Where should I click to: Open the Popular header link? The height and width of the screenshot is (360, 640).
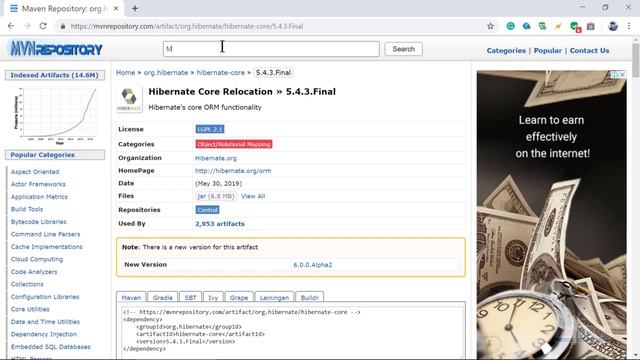[547, 51]
